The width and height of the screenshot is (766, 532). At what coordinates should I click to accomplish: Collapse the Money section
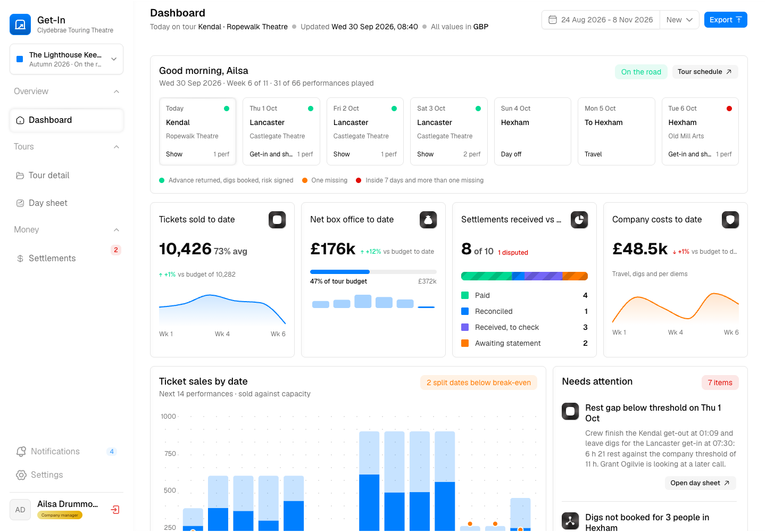point(116,230)
